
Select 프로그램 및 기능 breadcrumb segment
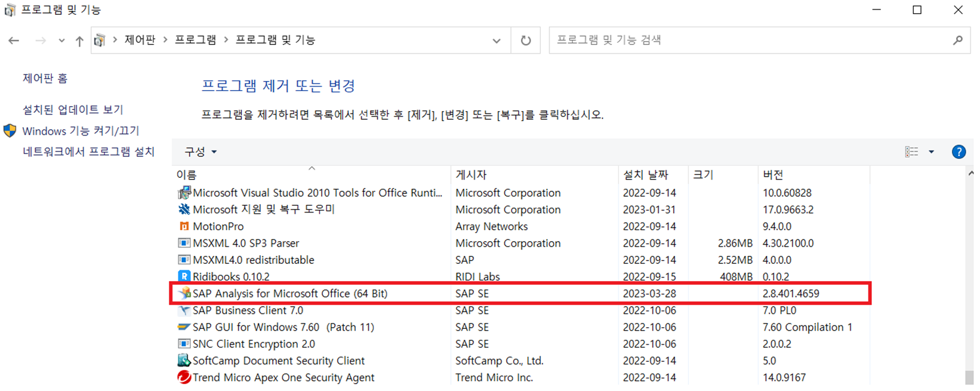pos(276,40)
